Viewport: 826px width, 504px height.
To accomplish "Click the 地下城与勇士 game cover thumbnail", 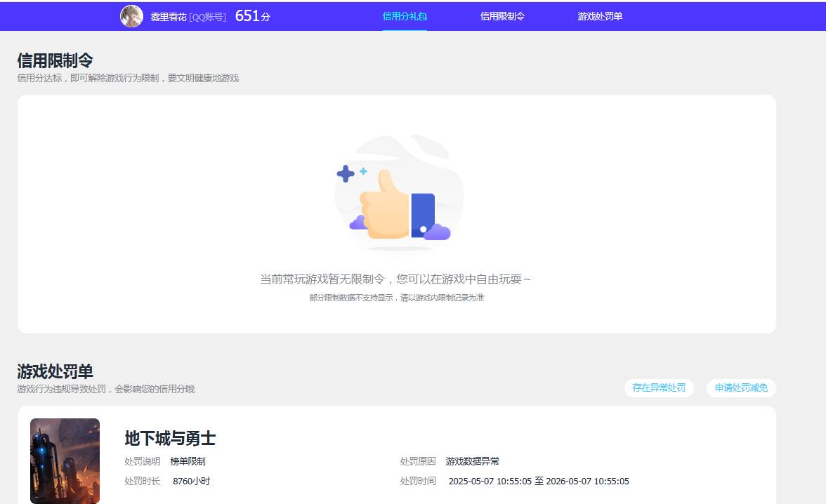I will pos(65,460).
